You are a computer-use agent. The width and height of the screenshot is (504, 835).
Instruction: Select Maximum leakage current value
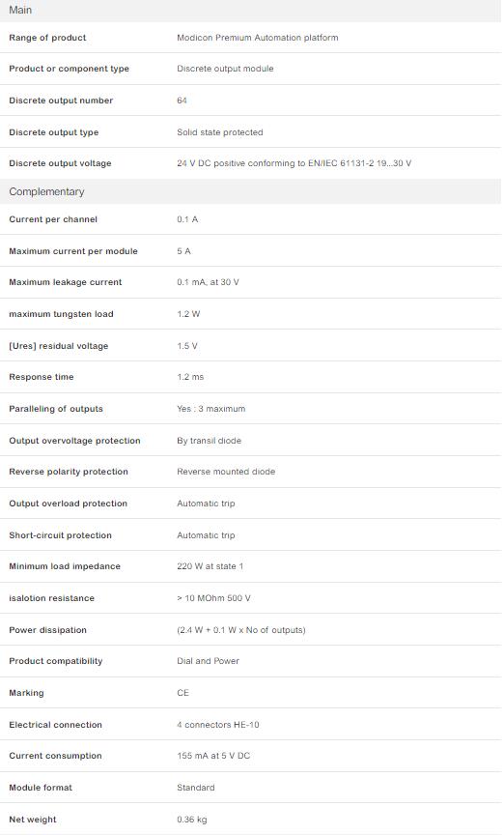(x=209, y=282)
